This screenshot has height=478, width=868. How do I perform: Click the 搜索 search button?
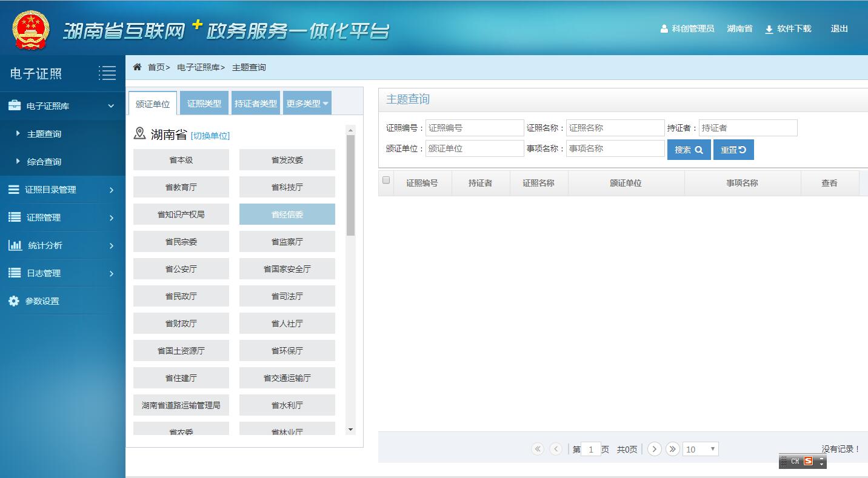coord(689,150)
